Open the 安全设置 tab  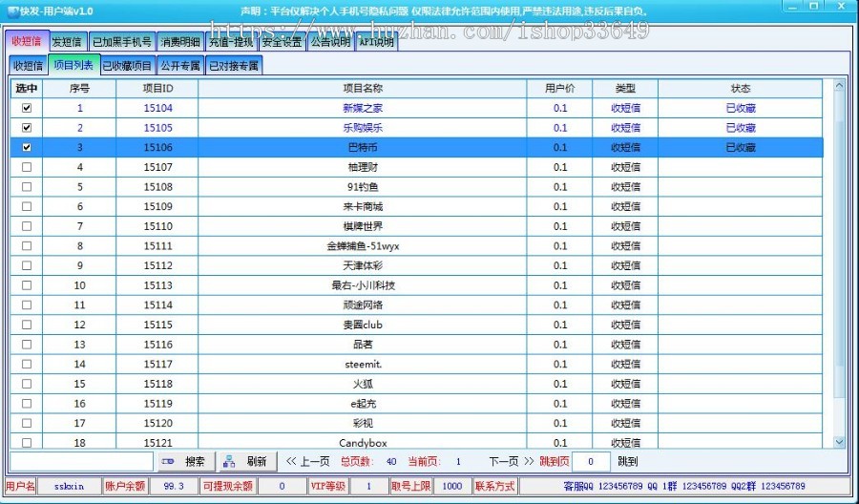click(x=282, y=42)
